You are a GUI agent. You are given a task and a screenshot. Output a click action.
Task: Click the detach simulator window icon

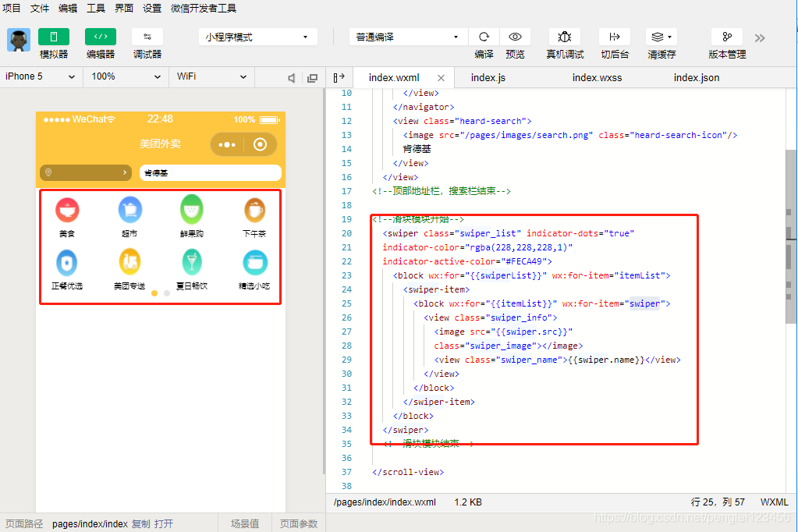click(313, 78)
